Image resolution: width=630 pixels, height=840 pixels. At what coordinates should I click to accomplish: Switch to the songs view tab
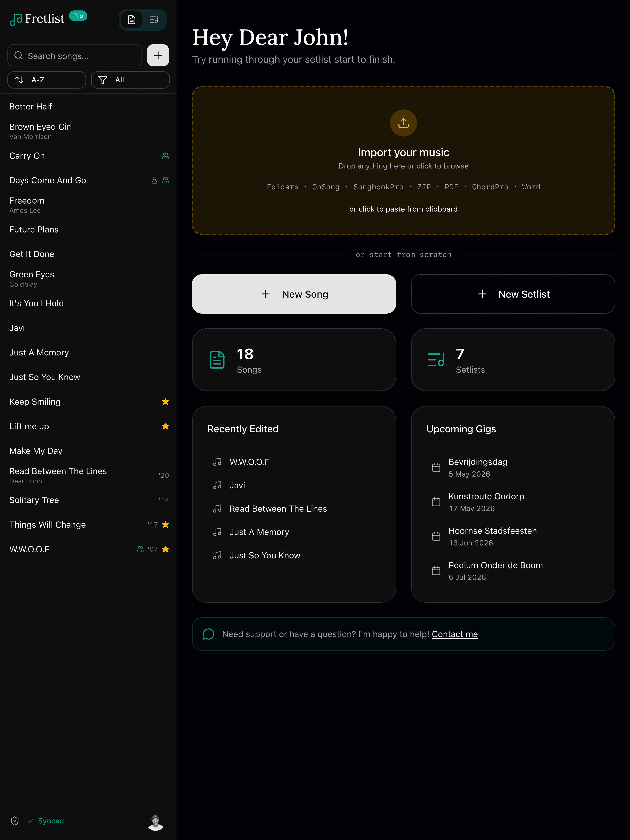tap(131, 20)
